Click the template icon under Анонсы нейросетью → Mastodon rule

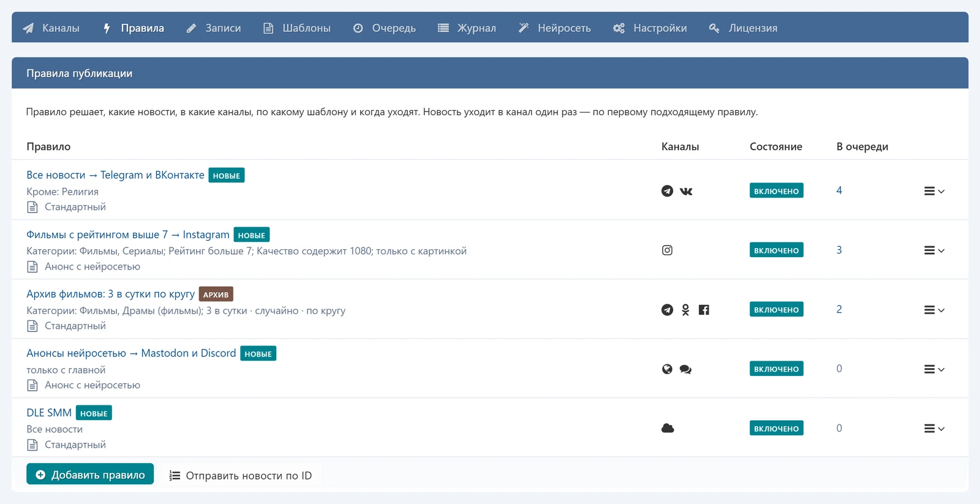(x=32, y=385)
